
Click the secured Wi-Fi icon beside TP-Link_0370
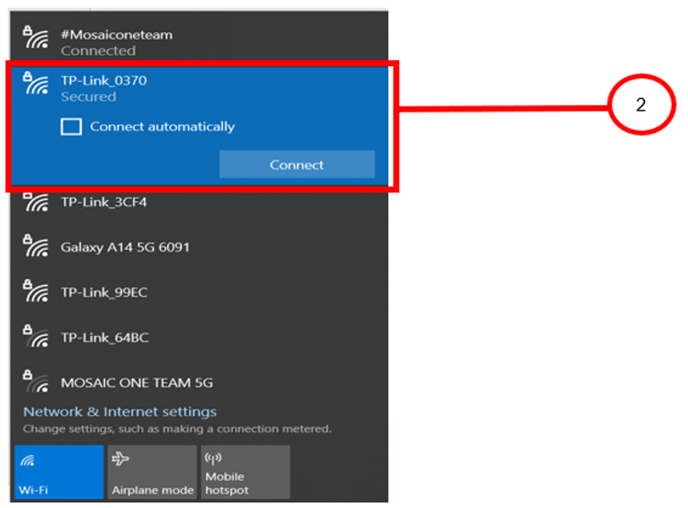click(x=36, y=82)
